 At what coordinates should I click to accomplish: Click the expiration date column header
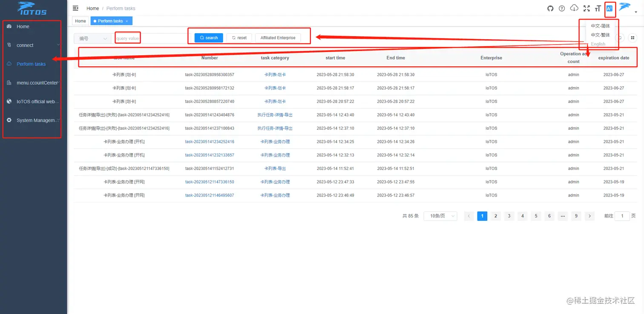tap(614, 58)
